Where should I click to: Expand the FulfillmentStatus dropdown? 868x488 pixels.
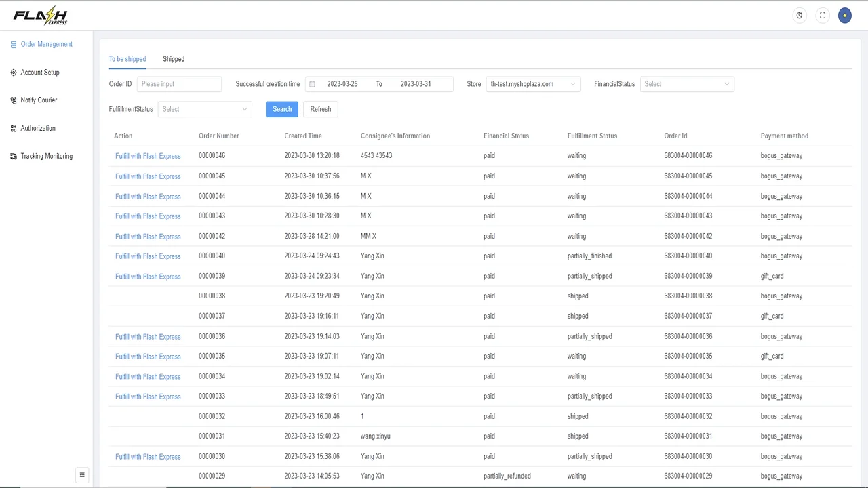pos(204,108)
